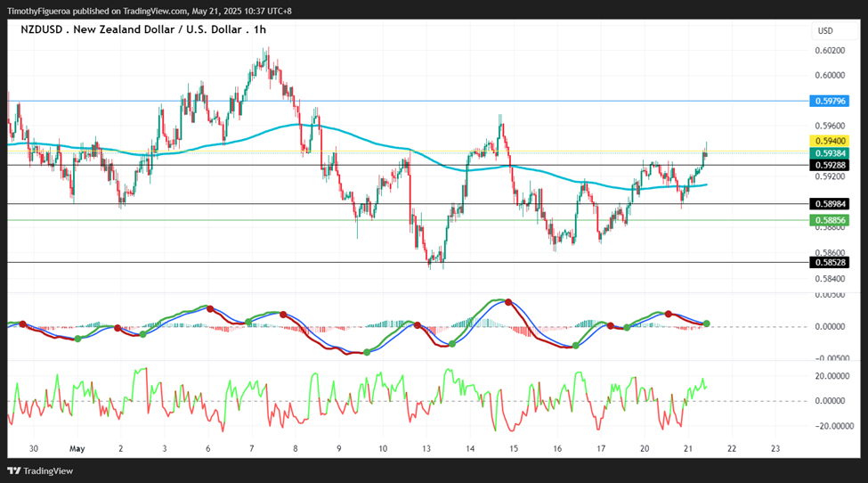Image resolution: width=868 pixels, height=483 pixels.
Task: Select the black 0.59288 level label
Action: click(x=829, y=165)
